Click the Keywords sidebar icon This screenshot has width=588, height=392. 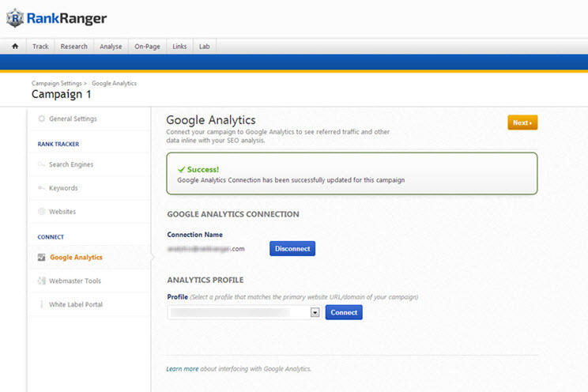click(42, 187)
